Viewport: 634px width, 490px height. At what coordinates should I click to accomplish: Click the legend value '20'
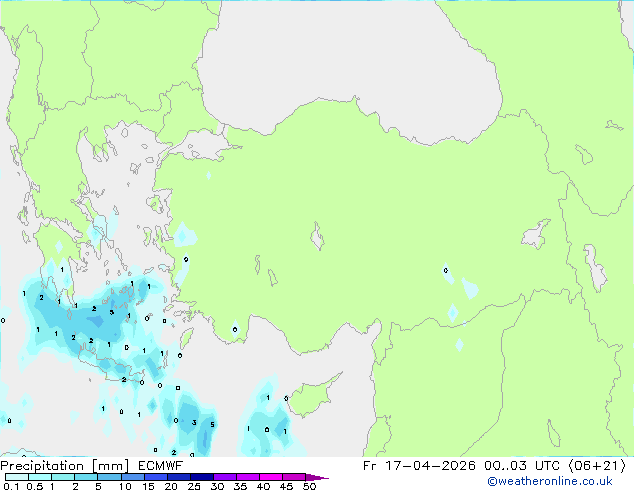tap(171, 486)
